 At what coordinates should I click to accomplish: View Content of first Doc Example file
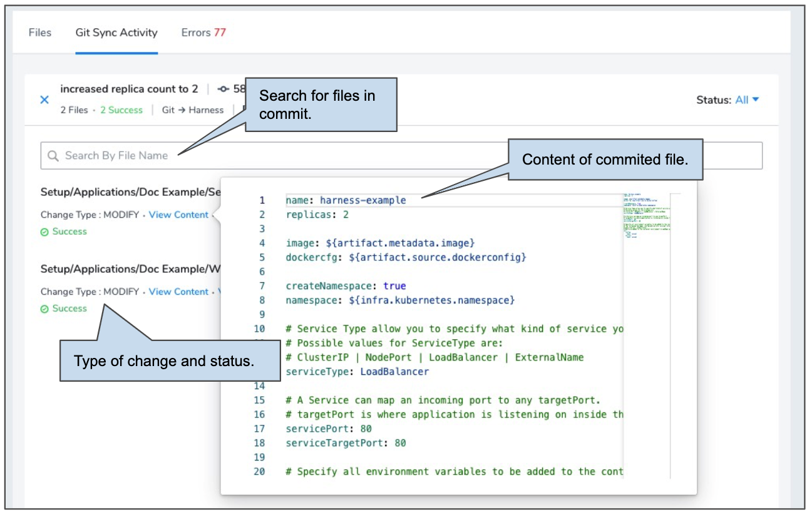coord(178,215)
